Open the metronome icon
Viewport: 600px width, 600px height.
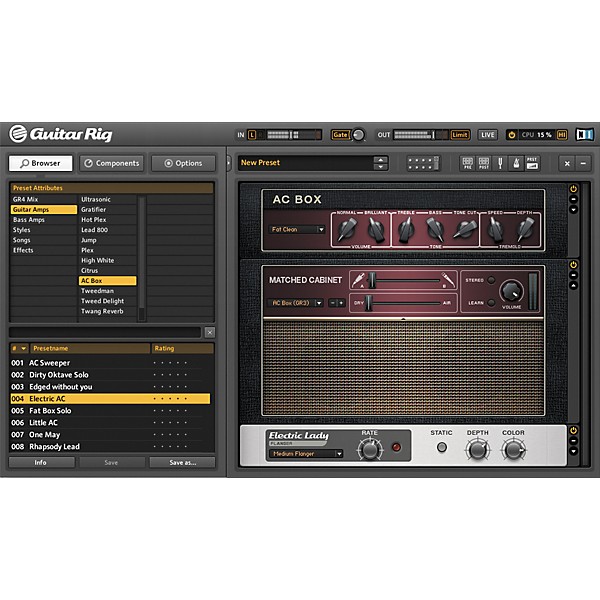516,163
